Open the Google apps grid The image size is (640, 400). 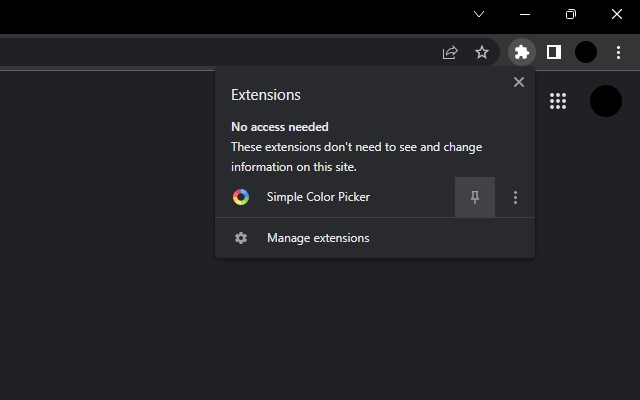pos(558,101)
